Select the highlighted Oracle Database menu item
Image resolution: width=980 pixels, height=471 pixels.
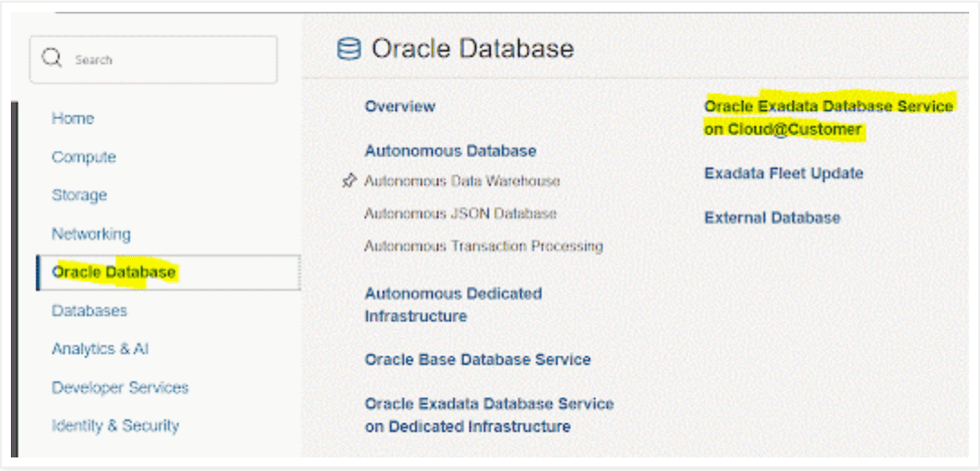(114, 272)
